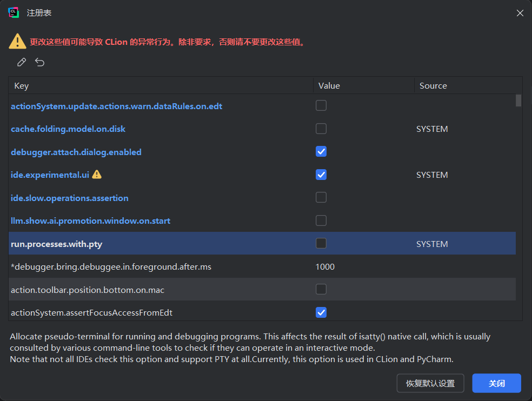Enable run.processes.with.pty checkbox
Image resolution: width=532 pixels, height=401 pixels.
pyautogui.click(x=321, y=244)
